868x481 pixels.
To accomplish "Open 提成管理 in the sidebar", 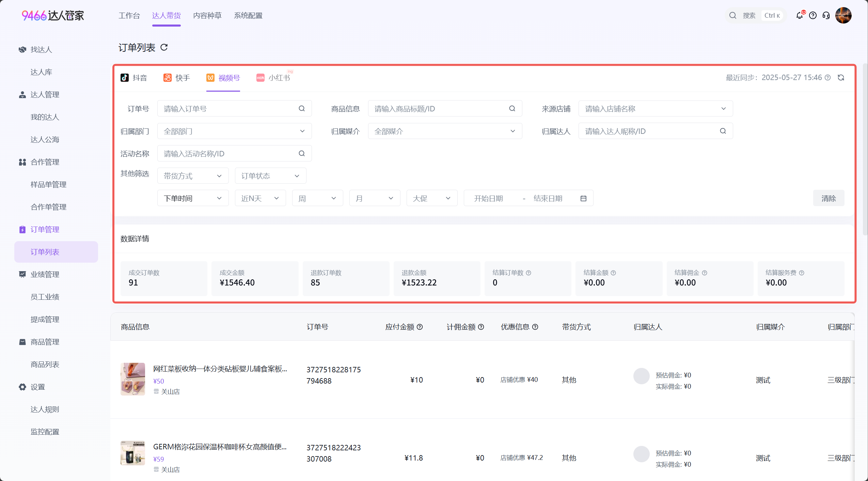I will coord(45,320).
